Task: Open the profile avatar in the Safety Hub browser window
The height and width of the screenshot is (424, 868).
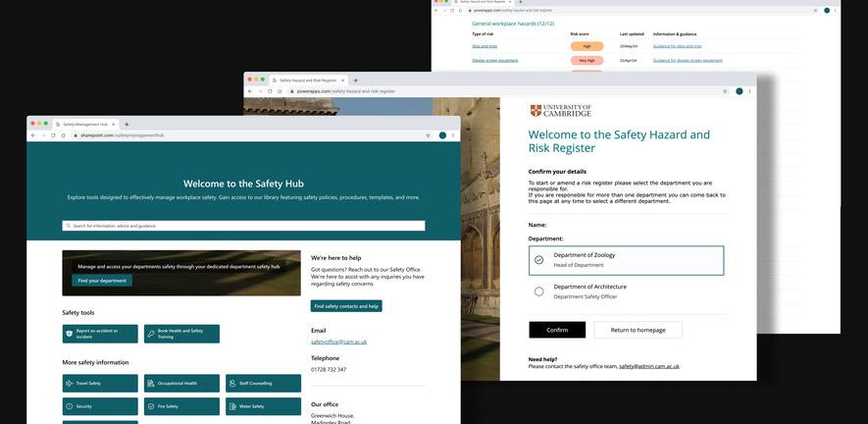Action: tap(442, 135)
